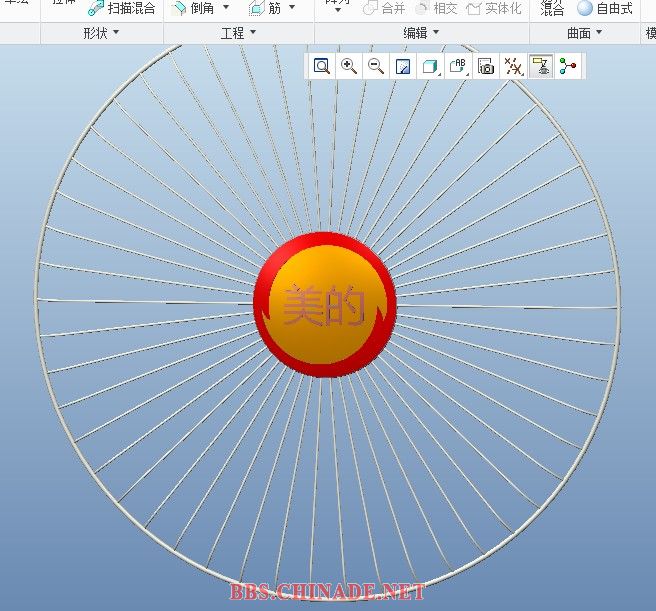Click the 倒角 (Chamfer) tool
This screenshot has height=611, width=656.
pos(195,8)
